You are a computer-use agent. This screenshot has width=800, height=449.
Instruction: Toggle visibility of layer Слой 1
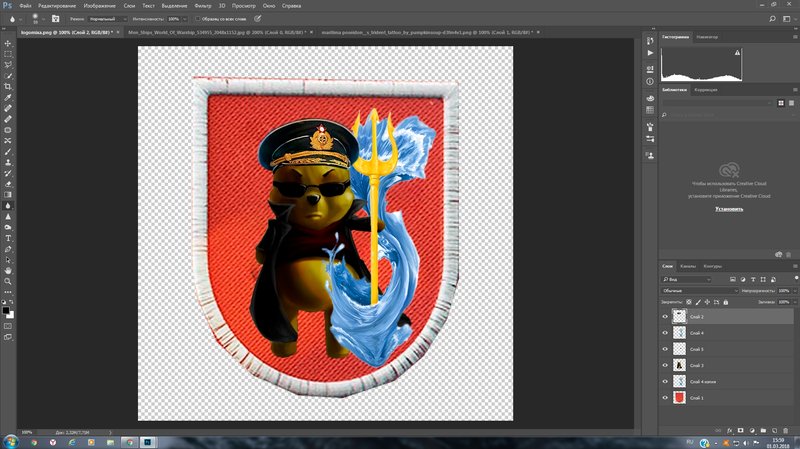[665, 397]
